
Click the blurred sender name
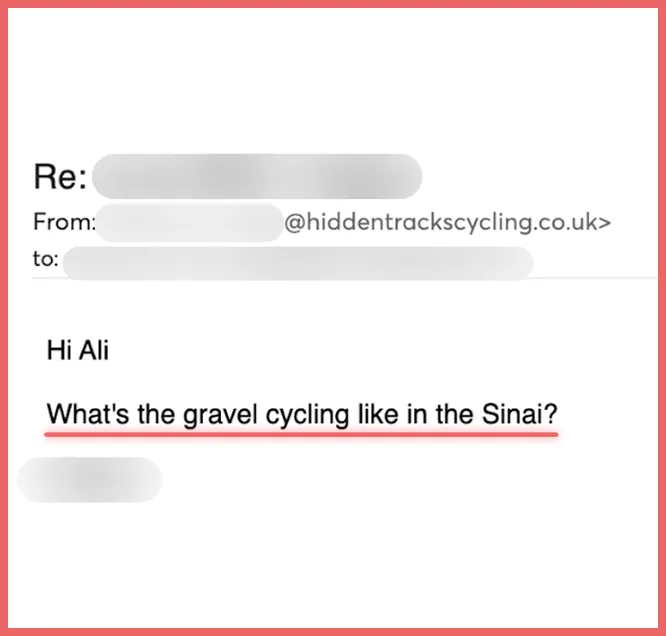click(x=189, y=223)
